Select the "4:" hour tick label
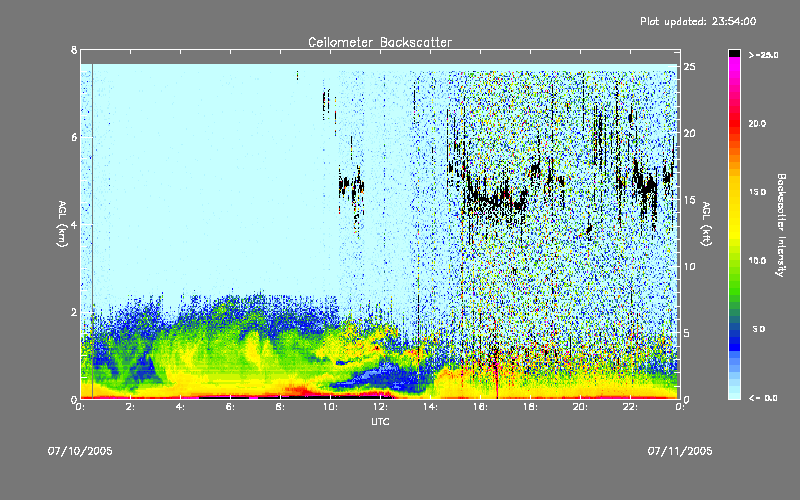The width and height of the screenshot is (800, 500). tap(181, 407)
